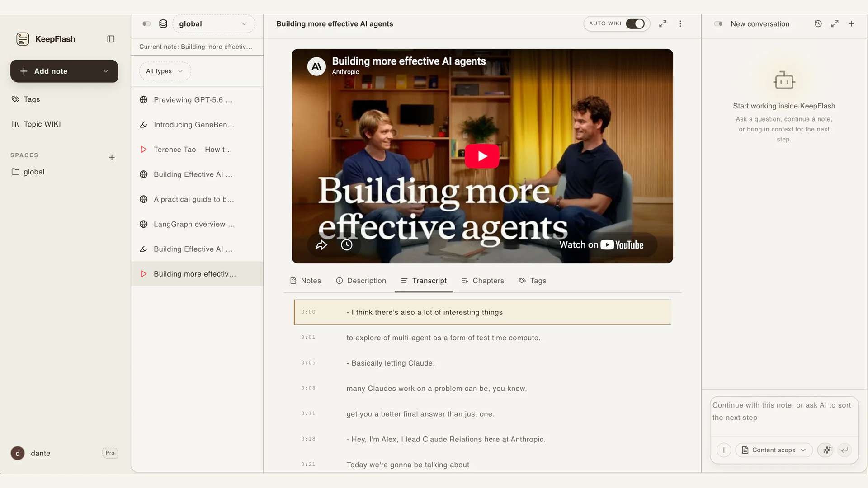868x488 pixels.
Task: Click the robot assistant icon
Action: [x=784, y=80]
